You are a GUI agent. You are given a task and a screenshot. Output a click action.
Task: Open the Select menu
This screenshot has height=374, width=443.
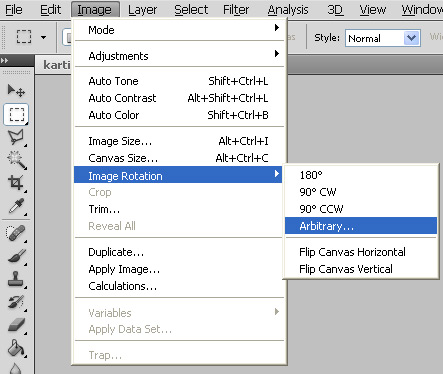191,10
